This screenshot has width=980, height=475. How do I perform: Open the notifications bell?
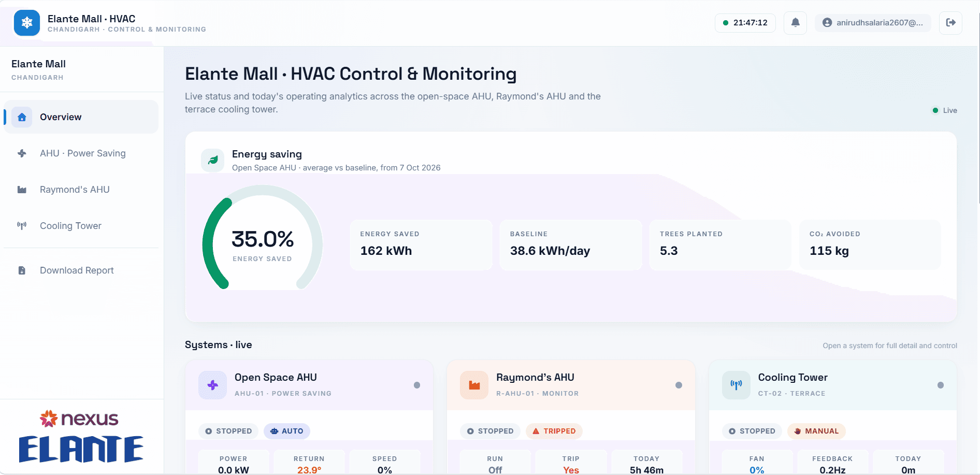(x=795, y=23)
